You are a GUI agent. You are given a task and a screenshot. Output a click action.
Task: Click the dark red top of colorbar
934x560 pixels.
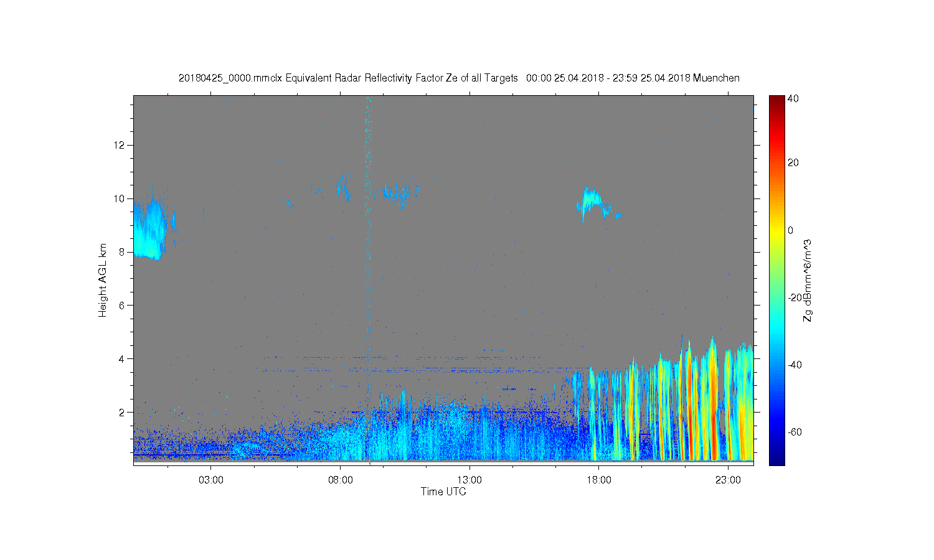tap(776, 100)
